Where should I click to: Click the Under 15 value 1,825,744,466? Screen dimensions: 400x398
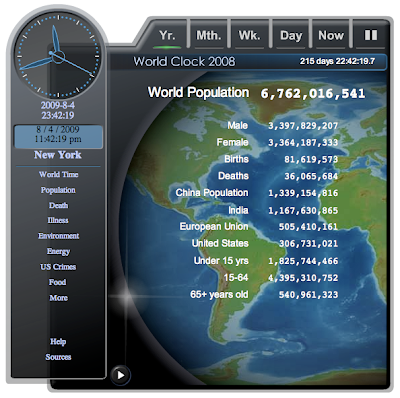303,261
